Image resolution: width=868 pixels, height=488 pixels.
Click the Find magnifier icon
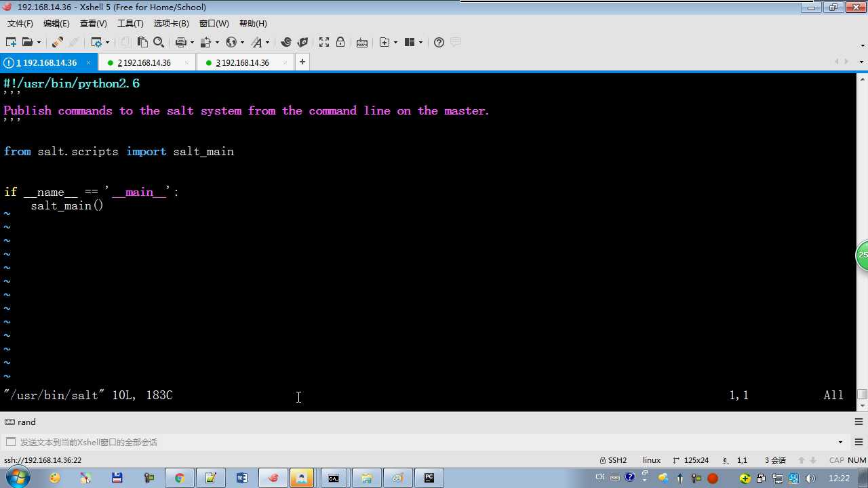(159, 42)
